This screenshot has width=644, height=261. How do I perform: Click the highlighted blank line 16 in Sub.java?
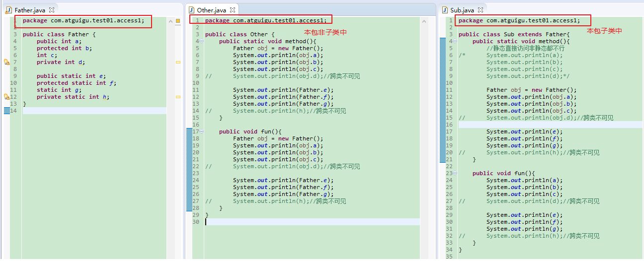pos(551,125)
